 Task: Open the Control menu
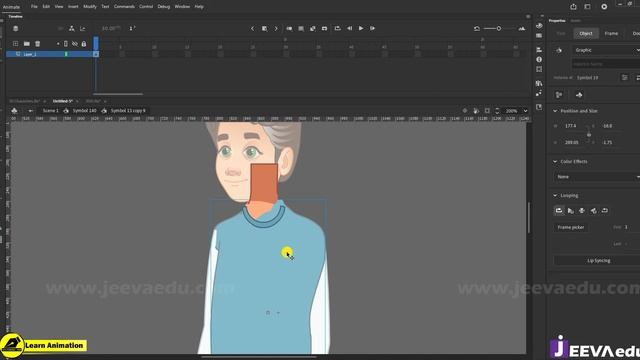coord(146,7)
